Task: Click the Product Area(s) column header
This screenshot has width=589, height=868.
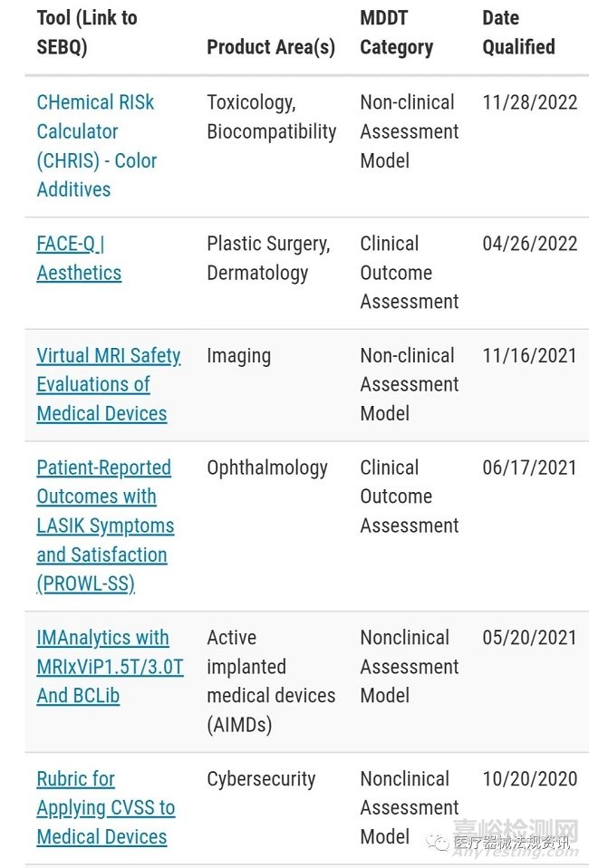Action: pyautogui.click(x=270, y=47)
